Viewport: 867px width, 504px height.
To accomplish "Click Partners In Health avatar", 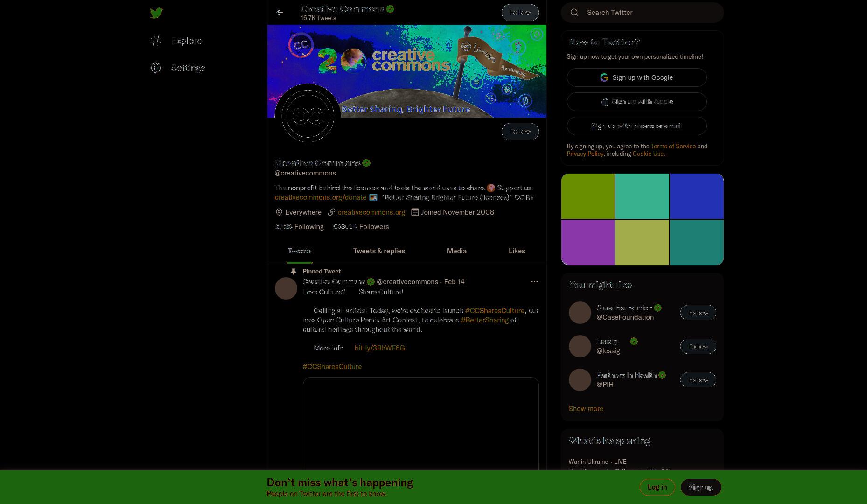I will tap(580, 380).
